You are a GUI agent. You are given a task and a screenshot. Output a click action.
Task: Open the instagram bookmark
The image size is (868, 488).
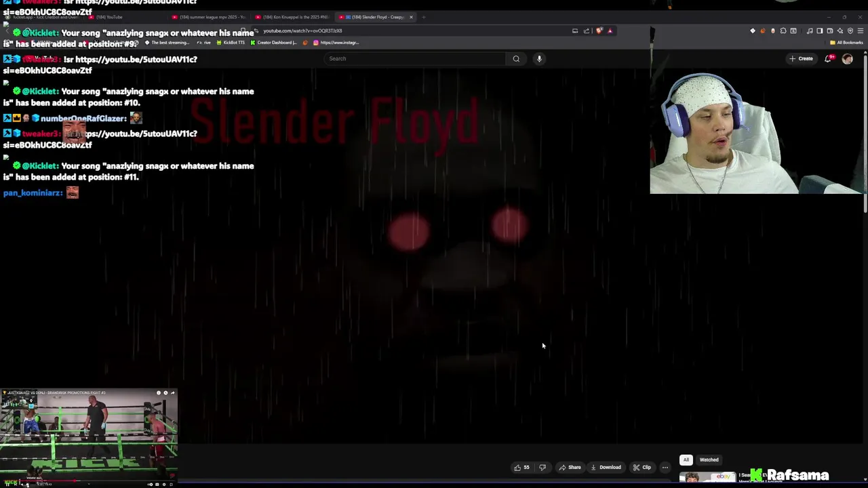(x=336, y=42)
